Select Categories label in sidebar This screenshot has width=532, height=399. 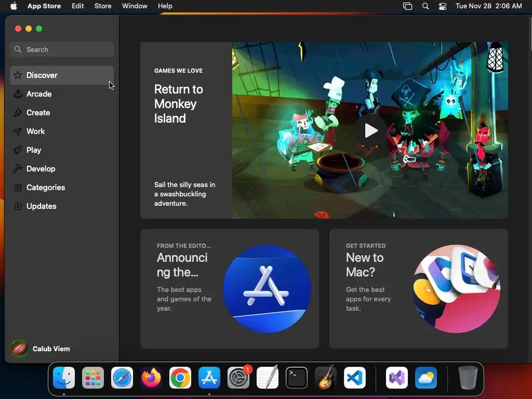[46, 187]
